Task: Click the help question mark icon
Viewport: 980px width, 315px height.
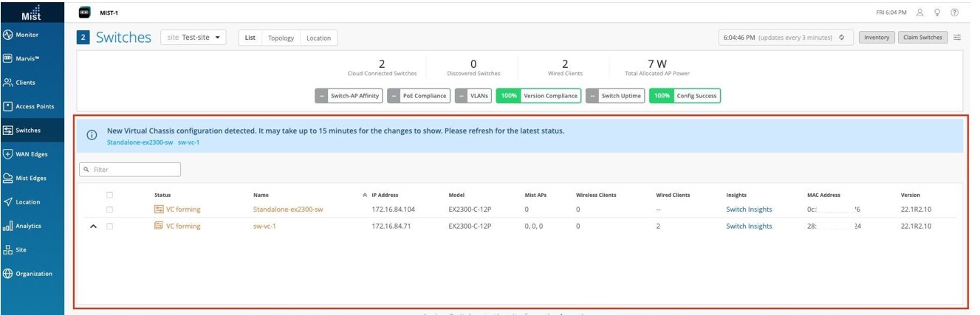Action: pos(954,13)
